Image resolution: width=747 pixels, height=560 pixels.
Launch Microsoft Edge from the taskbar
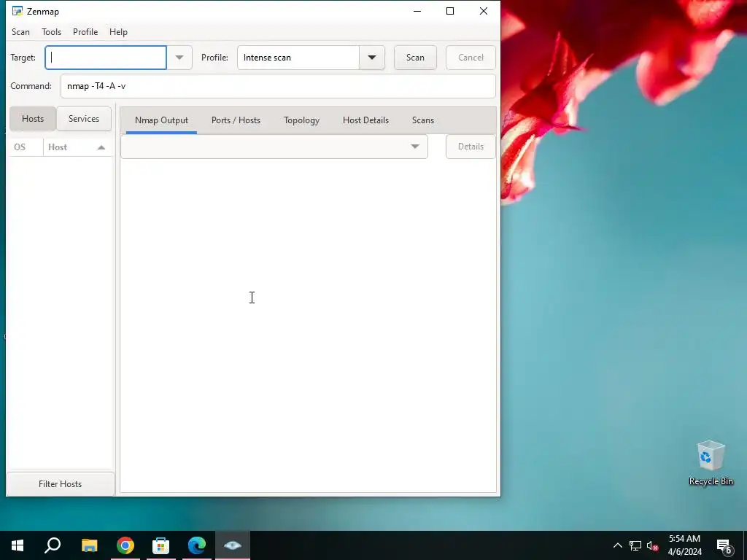[197, 545]
